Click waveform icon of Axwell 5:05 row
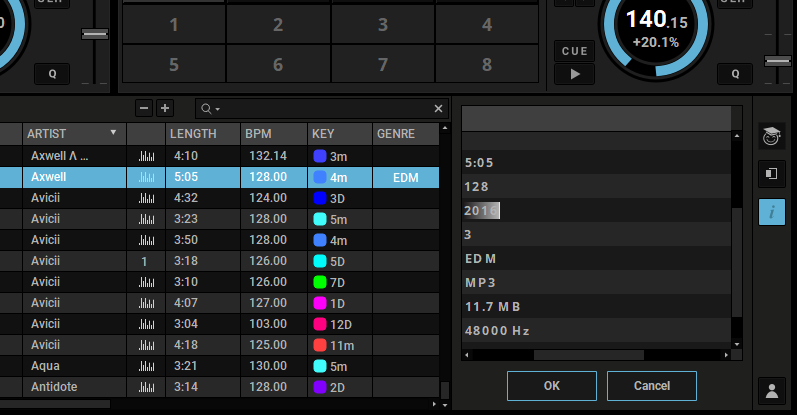 [x=146, y=177]
